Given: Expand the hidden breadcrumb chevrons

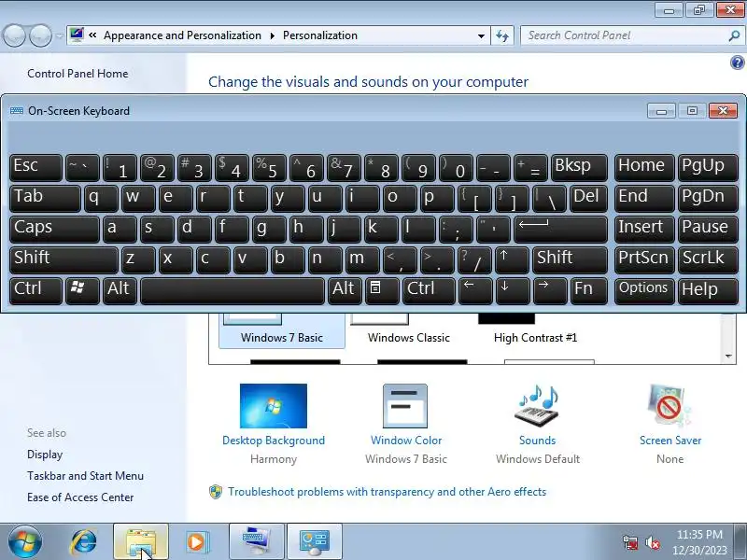Looking at the screenshot, I should [x=92, y=35].
